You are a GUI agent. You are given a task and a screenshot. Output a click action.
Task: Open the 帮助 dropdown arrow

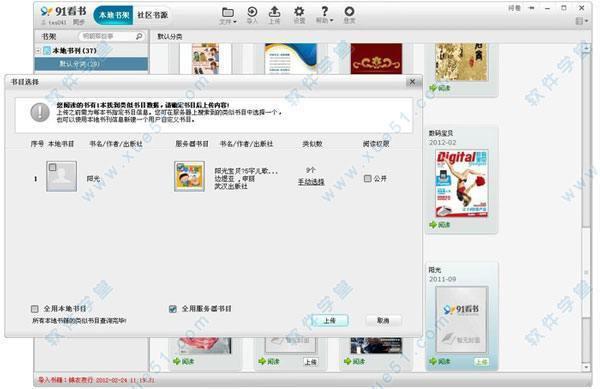(x=331, y=21)
